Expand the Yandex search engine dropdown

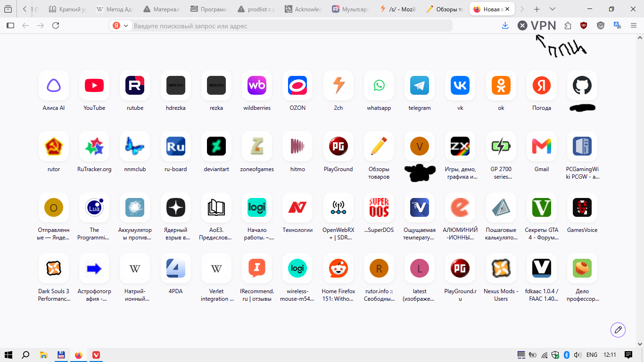coord(120,25)
